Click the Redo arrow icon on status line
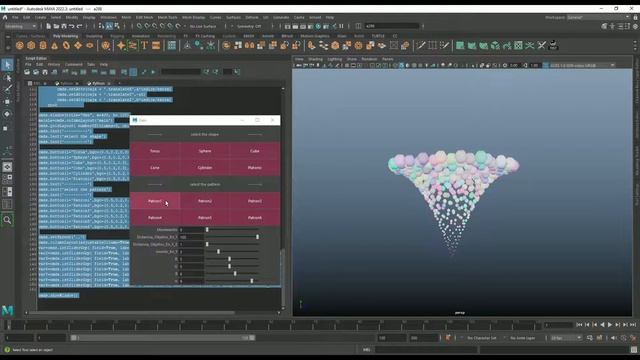Viewport: 640px width, 360px height. pyautogui.click(x=80, y=26)
